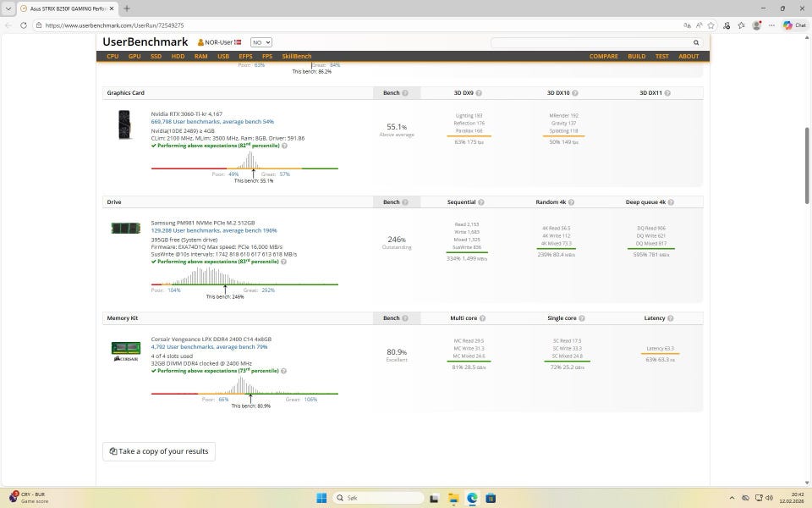Viewport: 812px width, 508px height.
Task: Click the help icon beside 3D DX10
Action: (575, 93)
